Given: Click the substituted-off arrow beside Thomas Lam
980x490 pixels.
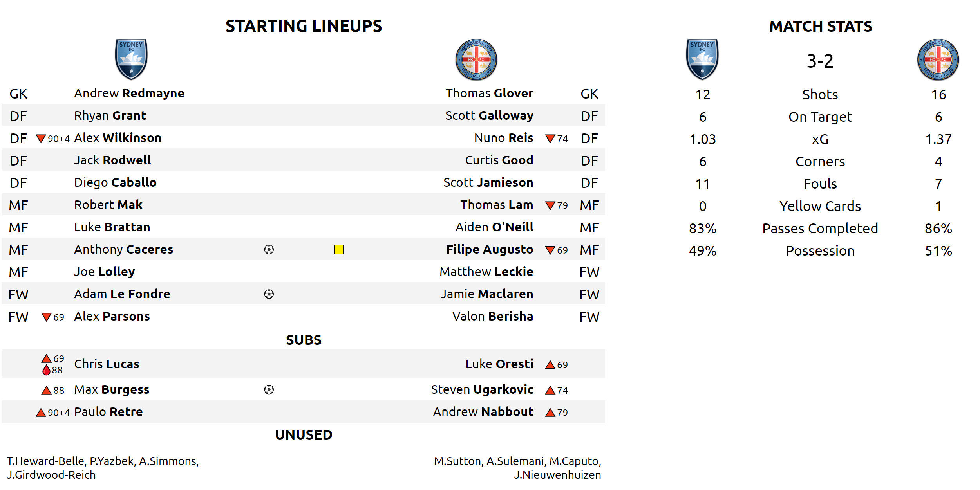Looking at the screenshot, I should click(x=550, y=205).
